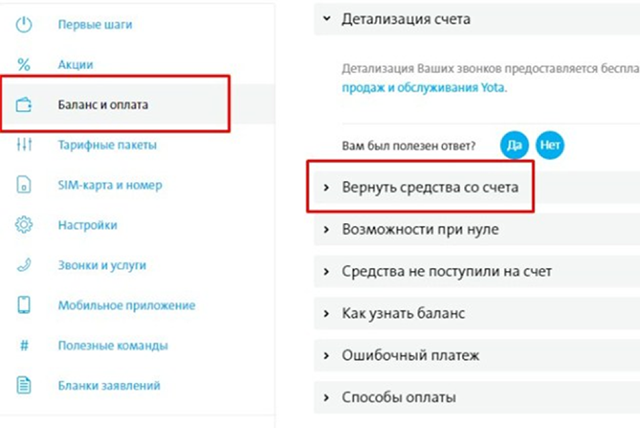The height and width of the screenshot is (428, 640).
Task: Answer Нет to helpful question
Action: (550, 145)
